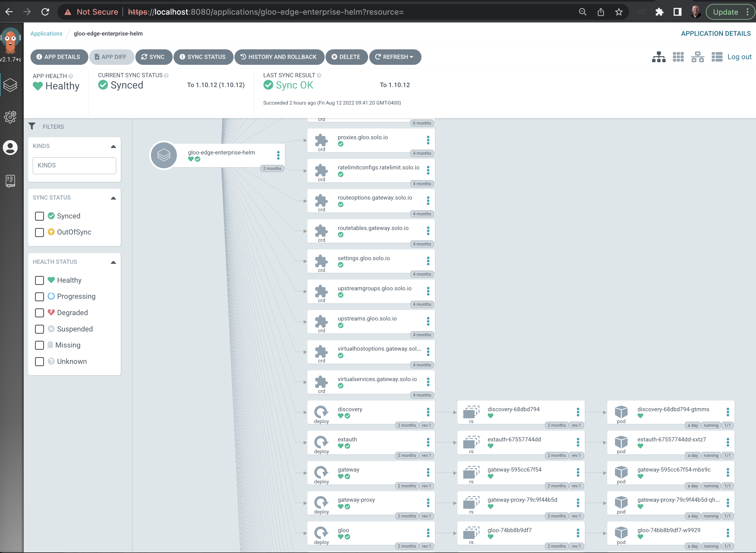Open the menu dots for the gateway-595cc67f54 replica set
The image size is (756, 553).
578,472
